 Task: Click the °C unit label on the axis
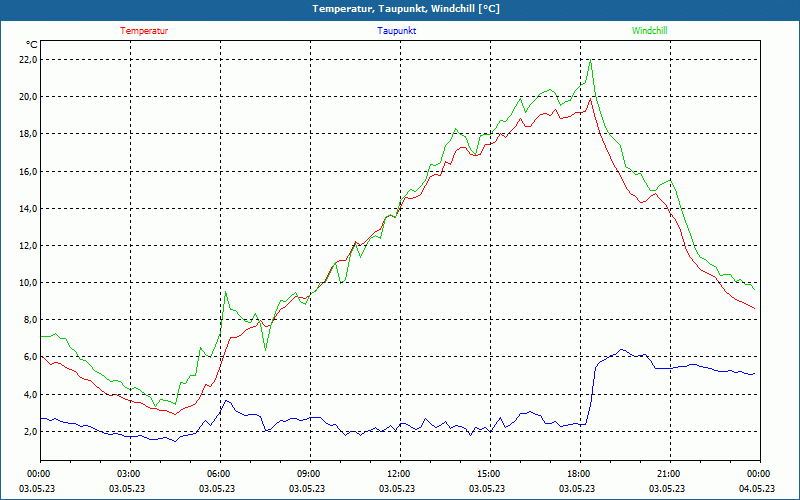pos(31,45)
